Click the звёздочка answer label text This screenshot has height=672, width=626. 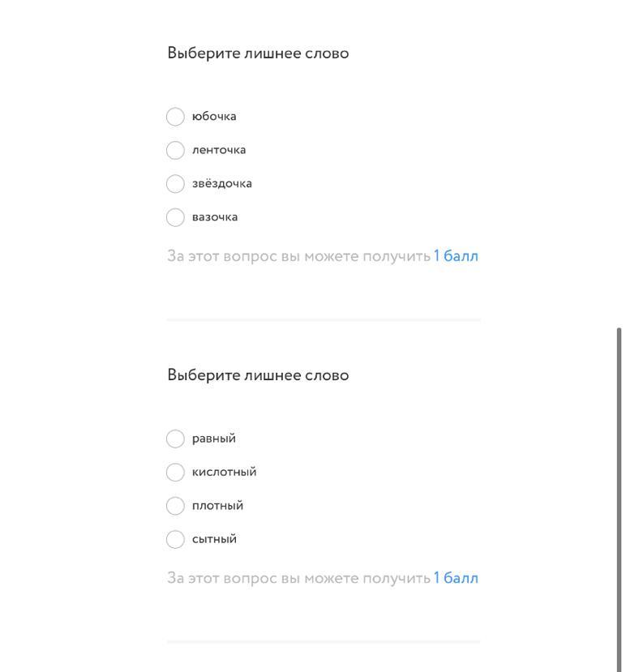coord(221,183)
